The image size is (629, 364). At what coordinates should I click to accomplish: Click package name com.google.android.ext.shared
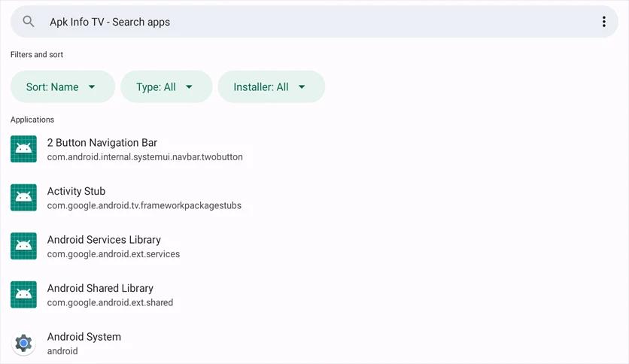click(110, 302)
